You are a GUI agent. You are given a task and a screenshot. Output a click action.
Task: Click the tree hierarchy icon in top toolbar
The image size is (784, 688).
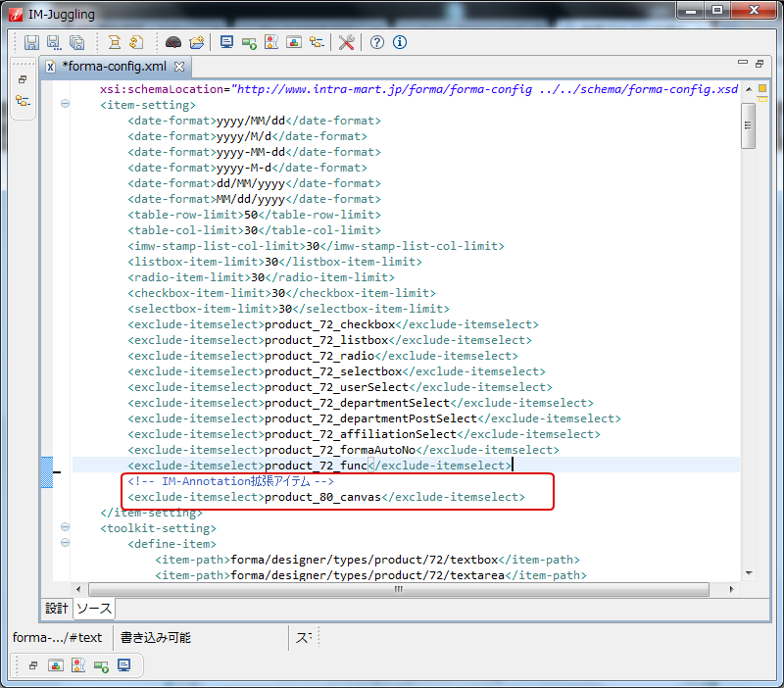pyautogui.click(x=317, y=42)
